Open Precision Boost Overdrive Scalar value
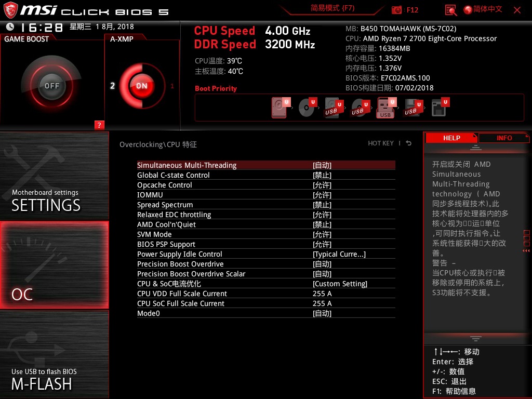The image size is (532, 399). click(322, 274)
